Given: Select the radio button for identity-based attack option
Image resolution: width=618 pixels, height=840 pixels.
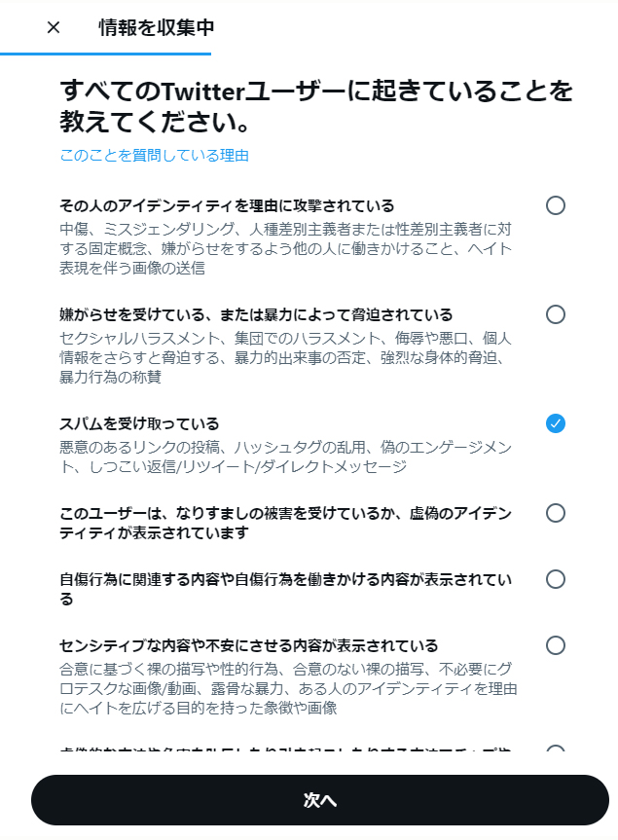Looking at the screenshot, I should pyautogui.click(x=556, y=205).
